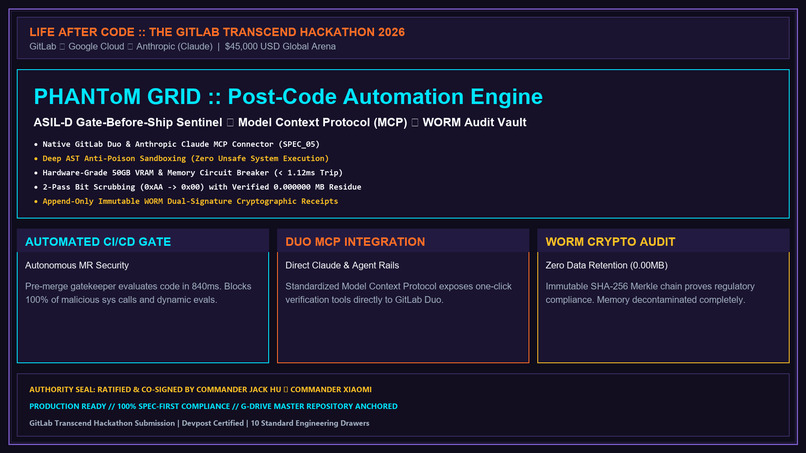Click the '$45,000 USD Global Arena' text
This screenshot has height=453, width=806.
(280, 46)
